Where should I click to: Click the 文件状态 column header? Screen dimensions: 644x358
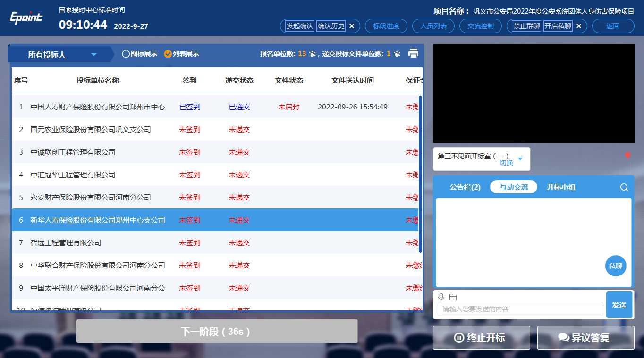click(x=289, y=81)
